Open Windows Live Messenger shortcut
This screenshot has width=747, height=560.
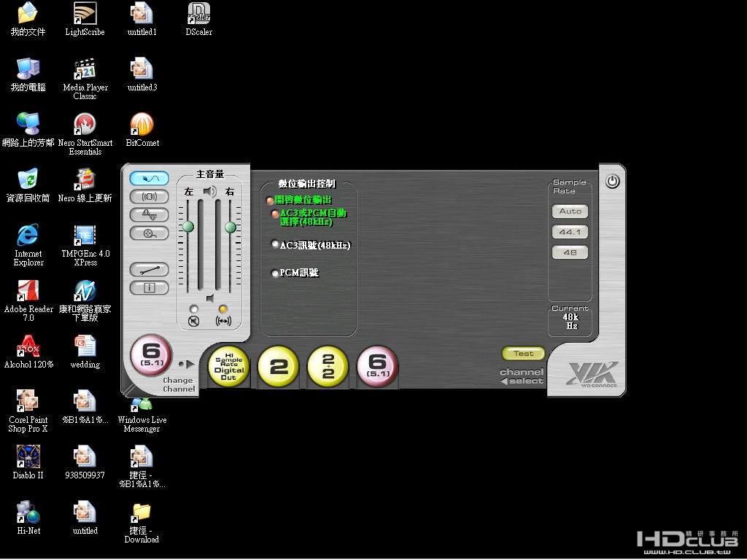(x=142, y=415)
